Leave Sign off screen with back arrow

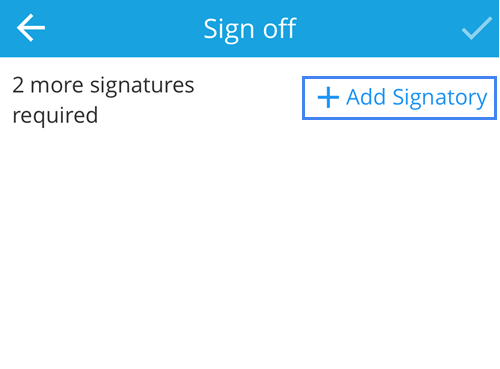pos(31,28)
